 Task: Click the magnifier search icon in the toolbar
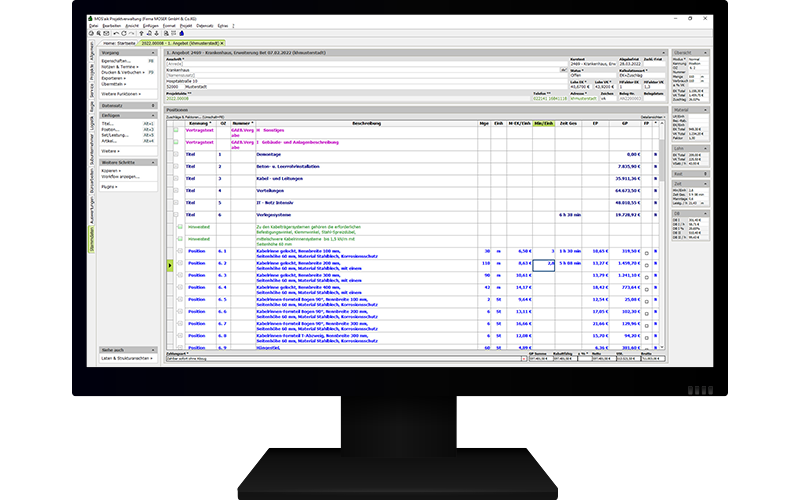coord(99,34)
